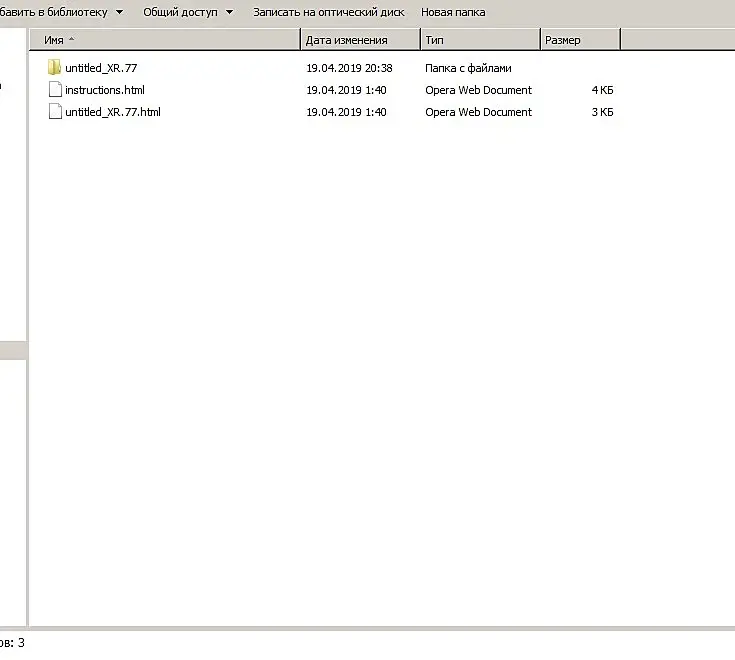Click the untitled_XR.77.html file icon

(55, 111)
